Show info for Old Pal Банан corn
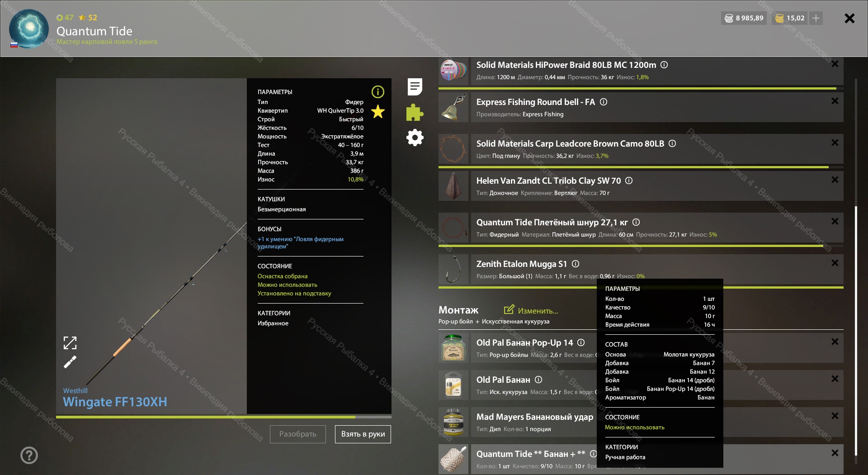 coord(538,380)
